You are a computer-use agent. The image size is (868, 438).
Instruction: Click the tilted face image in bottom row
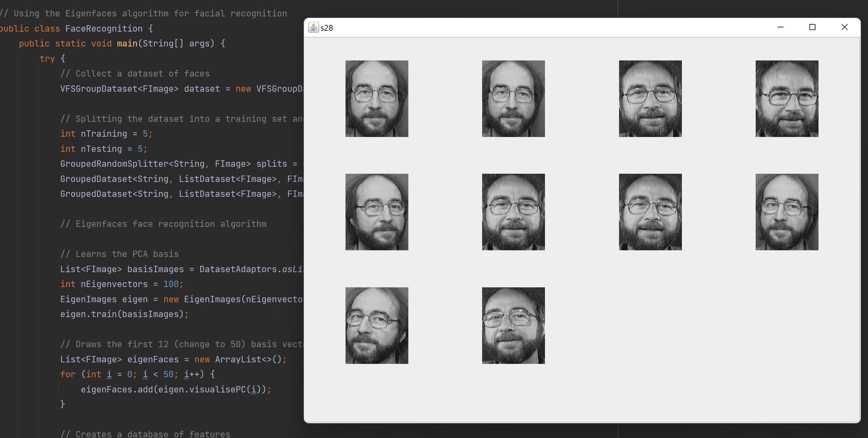[513, 325]
